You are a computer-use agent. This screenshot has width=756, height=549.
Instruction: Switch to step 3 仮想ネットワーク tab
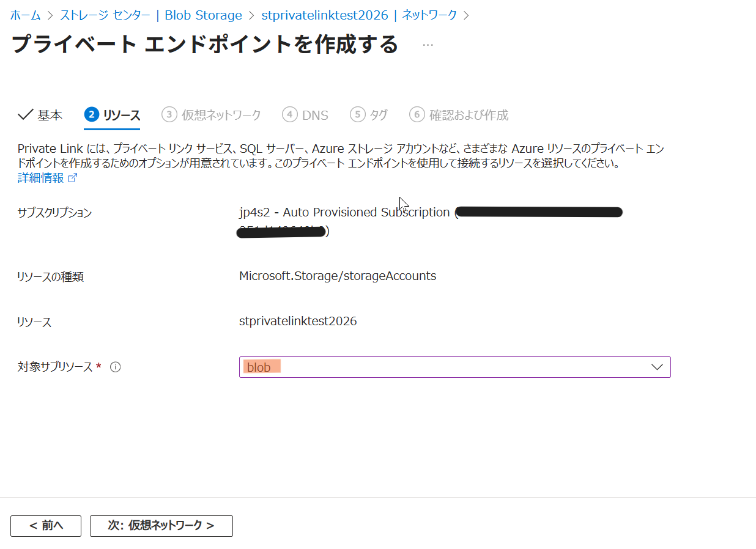click(x=212, y=115)
